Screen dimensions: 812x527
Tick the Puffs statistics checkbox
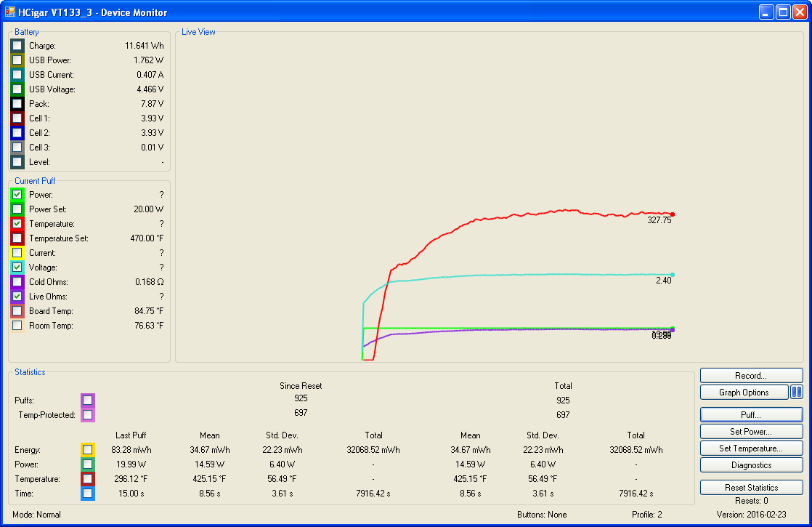point(87,400)
